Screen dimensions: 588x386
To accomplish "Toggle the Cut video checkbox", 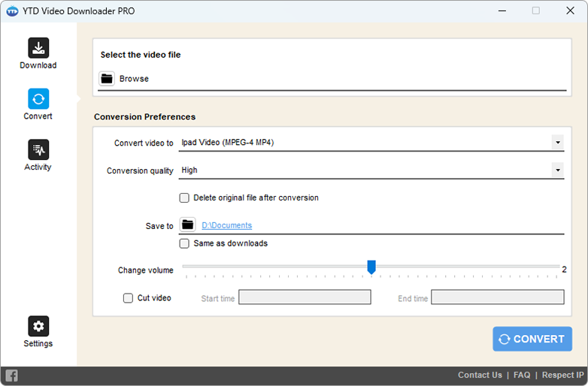I will tap(128, 298).
